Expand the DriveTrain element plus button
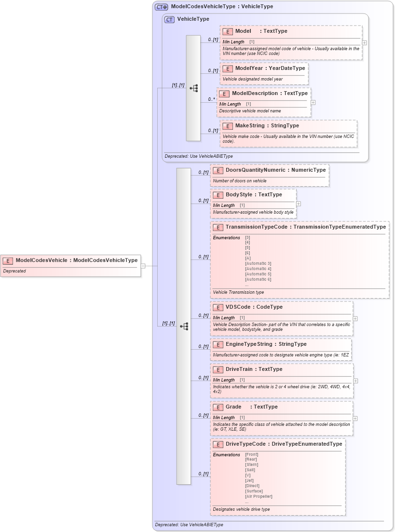 [355, 380]
